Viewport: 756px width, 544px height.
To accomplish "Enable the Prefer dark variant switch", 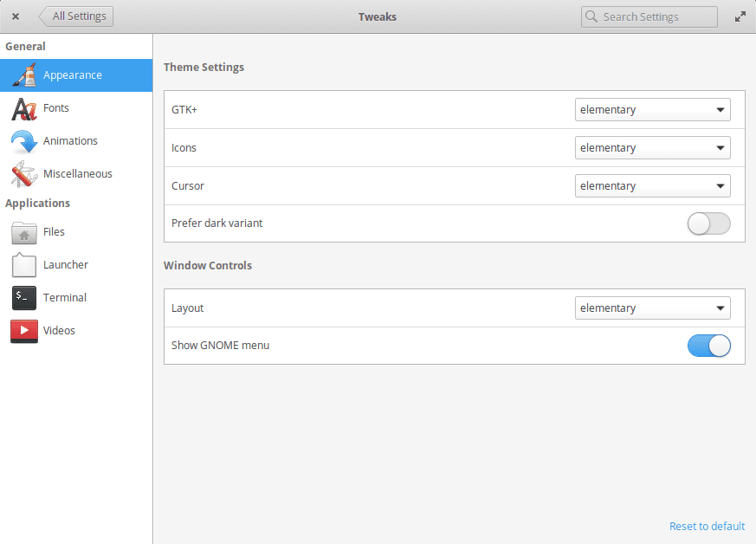I will (708, 223).
